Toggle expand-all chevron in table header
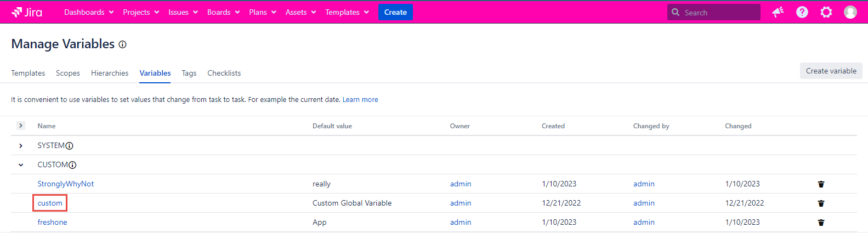The image size is (868, 233). [x=21, y=126]
